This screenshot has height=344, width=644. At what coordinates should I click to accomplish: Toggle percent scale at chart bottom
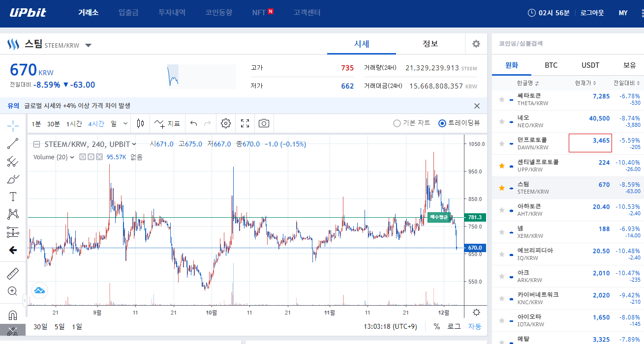(x=437, y=326)
